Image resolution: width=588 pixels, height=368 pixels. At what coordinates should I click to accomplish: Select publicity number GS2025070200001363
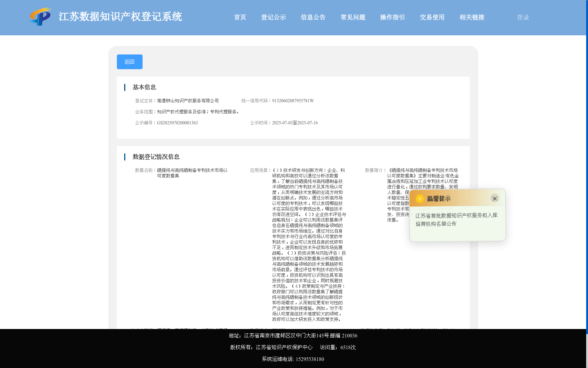(178, 123)
